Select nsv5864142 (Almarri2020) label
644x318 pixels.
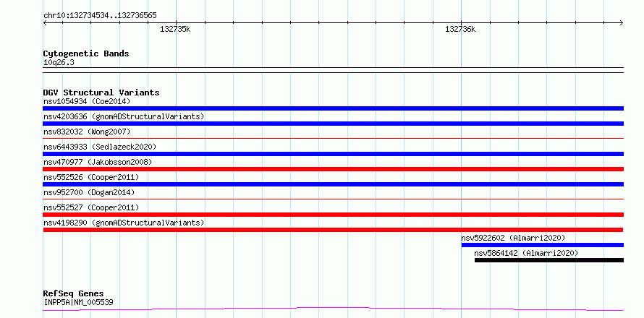(526, 253)
